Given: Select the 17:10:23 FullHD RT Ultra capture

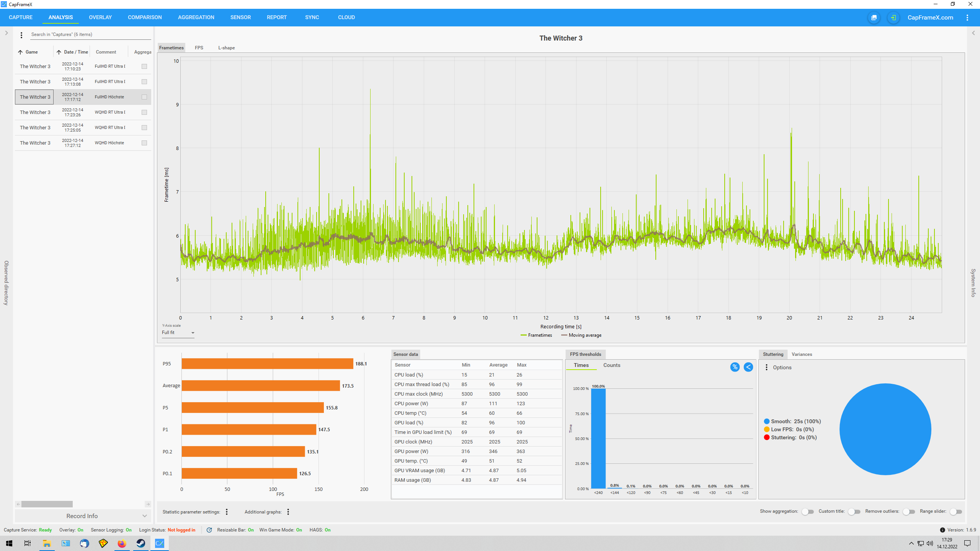Looking at the screenshot, I should [x=83, y=67].
